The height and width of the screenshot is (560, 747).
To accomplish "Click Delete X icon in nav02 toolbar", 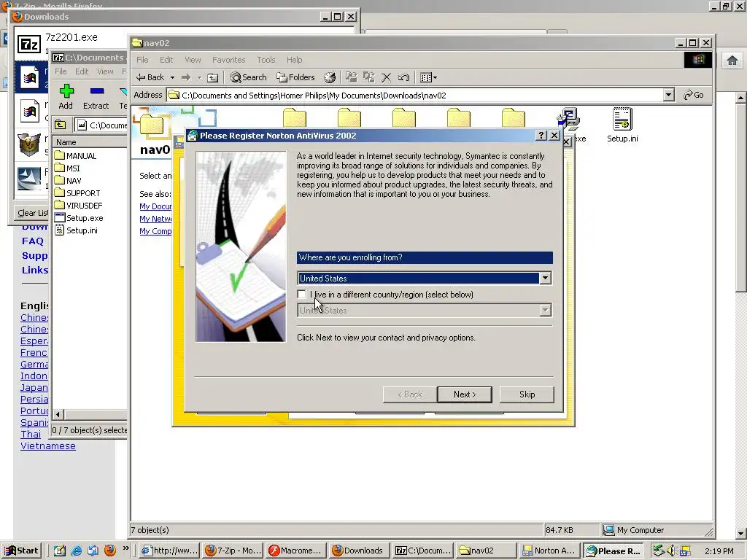I will click(387, 77).
